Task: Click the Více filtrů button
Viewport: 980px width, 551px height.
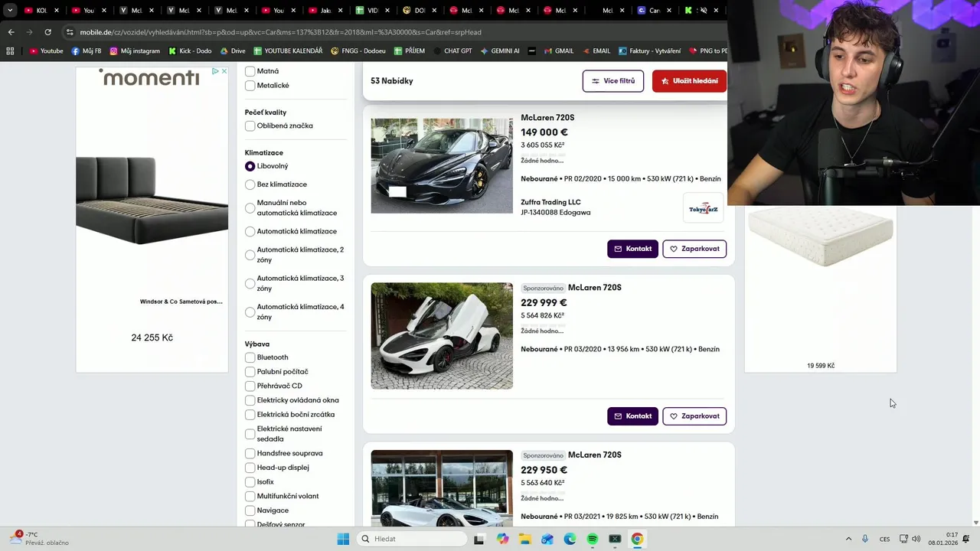Action: point(613,81)
